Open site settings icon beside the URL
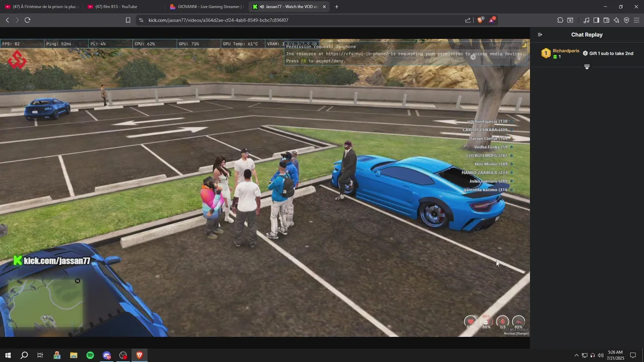 [141, 20]
